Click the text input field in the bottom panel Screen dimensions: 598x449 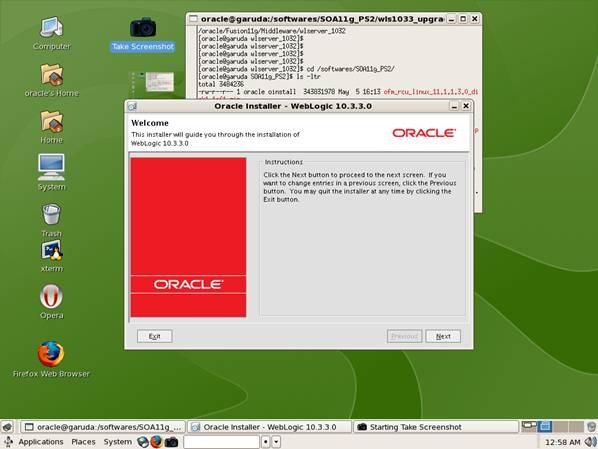pos(221,442)
